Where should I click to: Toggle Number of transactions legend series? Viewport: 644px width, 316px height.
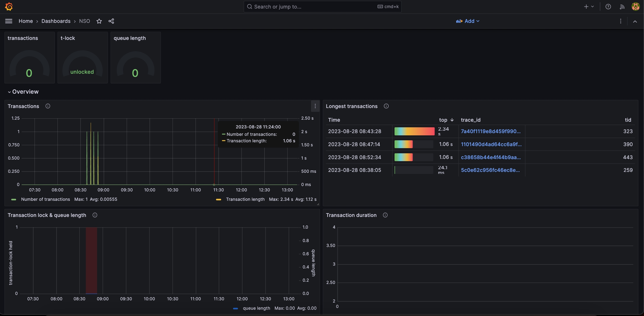coord(45,199)
